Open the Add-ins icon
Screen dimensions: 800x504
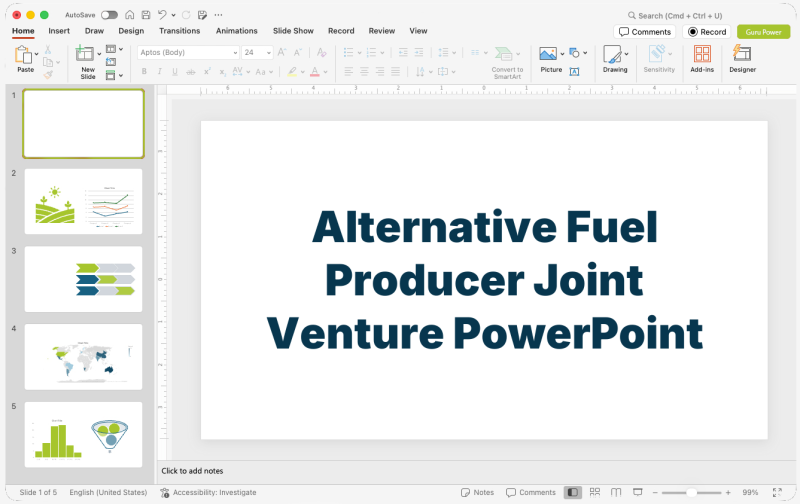(x=702, y=54)
